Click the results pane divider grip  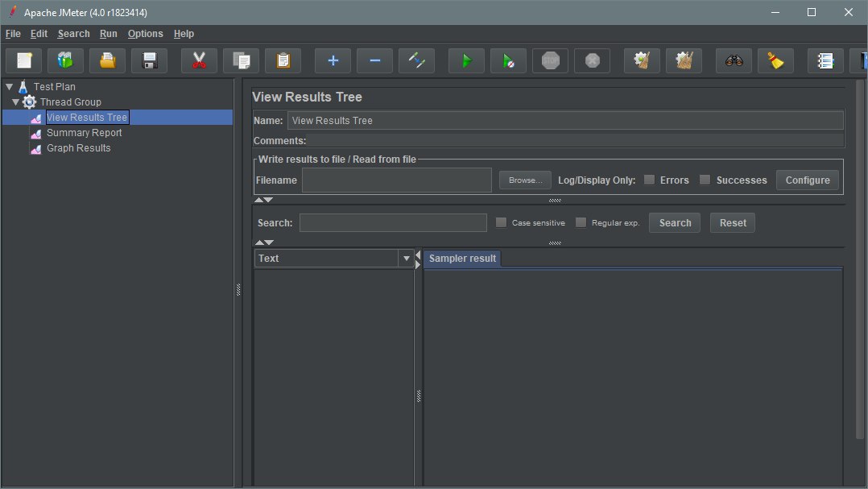pos(419,396)
